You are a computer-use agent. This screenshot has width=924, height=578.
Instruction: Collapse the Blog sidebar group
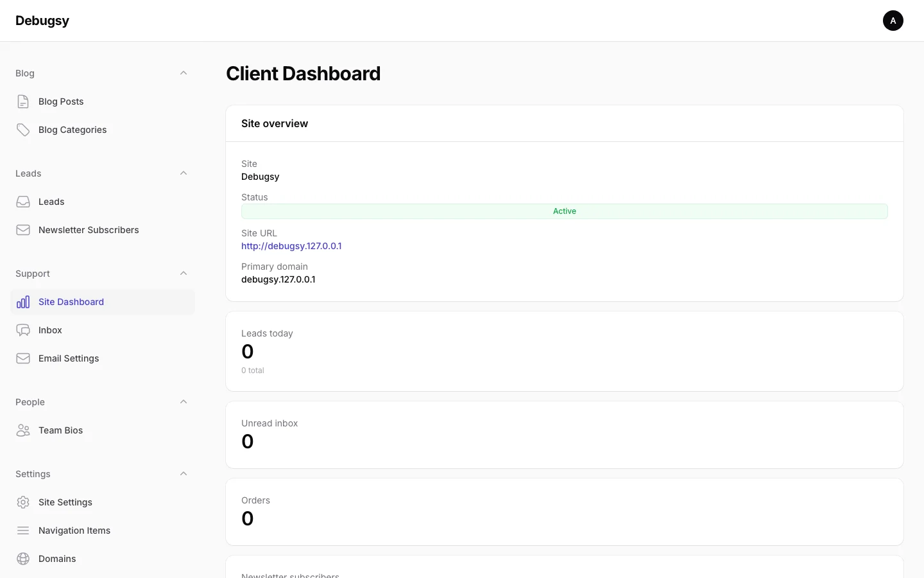(184, 73)
